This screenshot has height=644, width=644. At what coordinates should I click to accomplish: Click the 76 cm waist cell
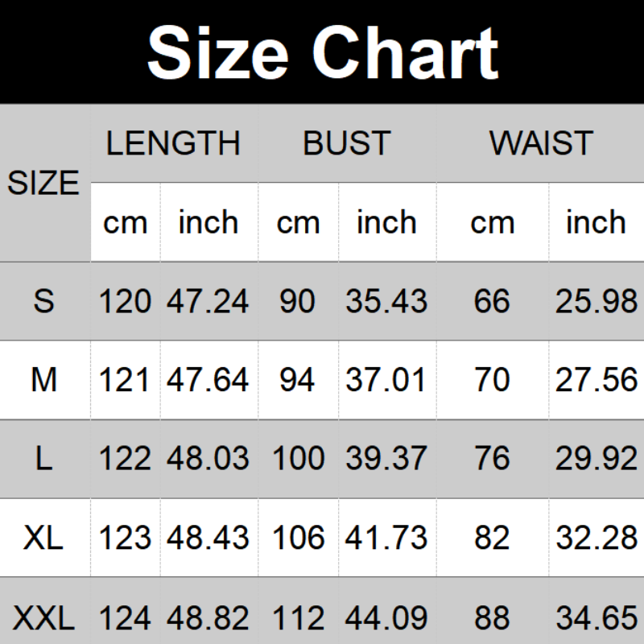[492, 458]
